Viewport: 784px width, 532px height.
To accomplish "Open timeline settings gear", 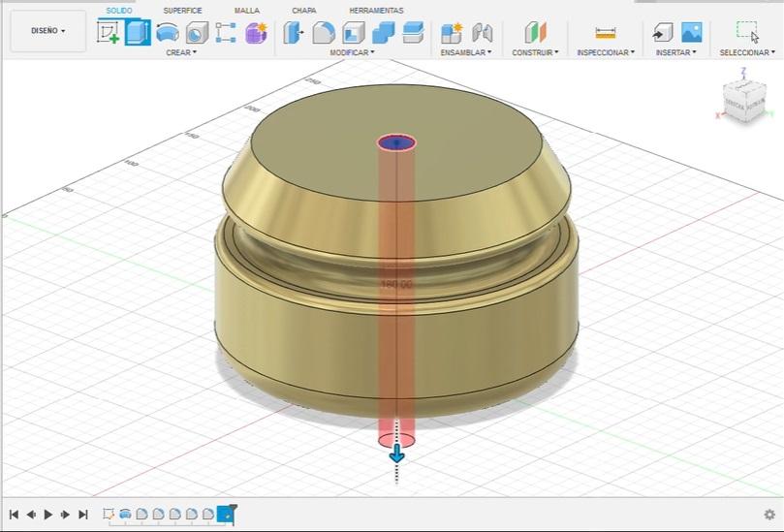I will [769, 514].
